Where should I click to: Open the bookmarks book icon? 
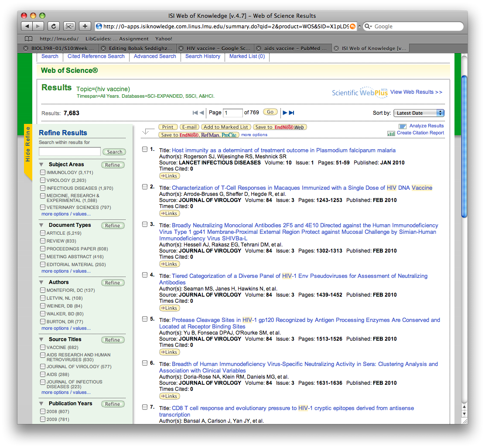(29, 39)
